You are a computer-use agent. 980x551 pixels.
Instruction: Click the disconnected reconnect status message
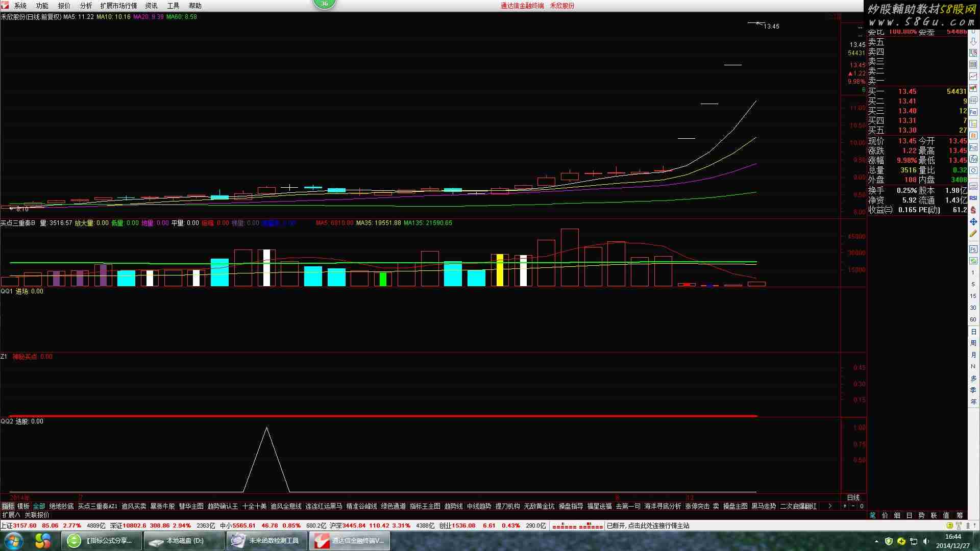pyautogui.click(x=648, y=525)
